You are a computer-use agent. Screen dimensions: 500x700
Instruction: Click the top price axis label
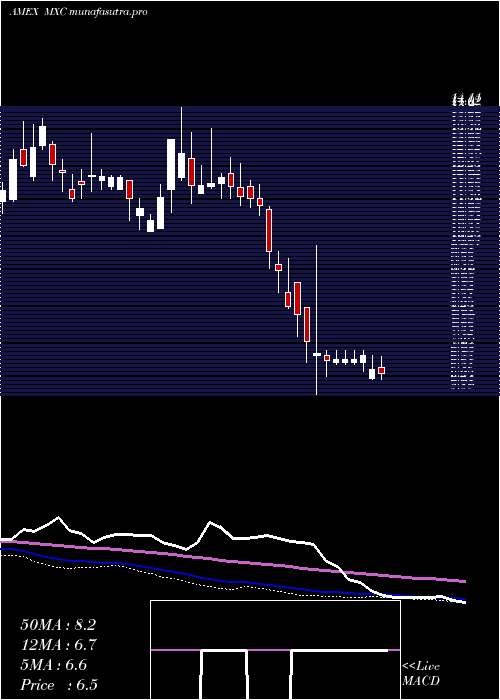(467, 101)
